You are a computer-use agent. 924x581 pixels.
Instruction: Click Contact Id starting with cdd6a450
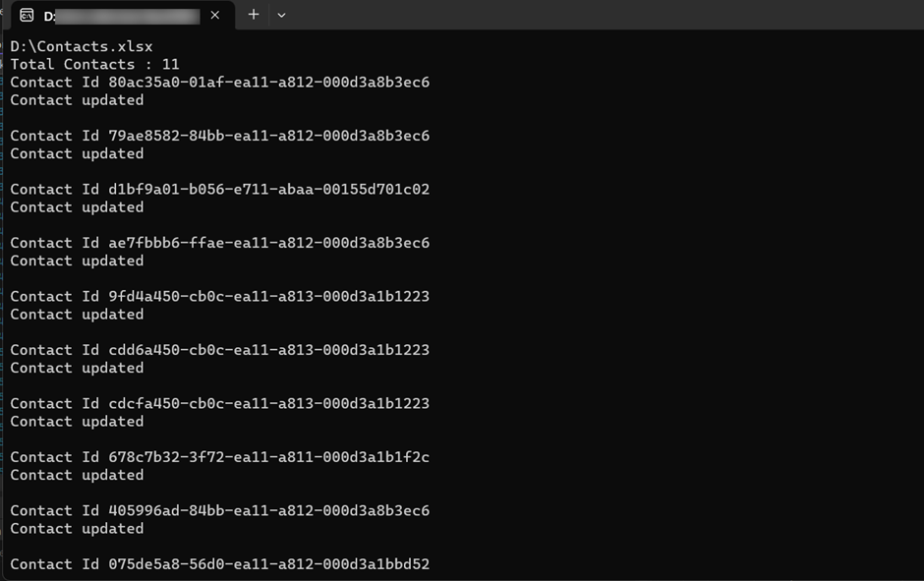click(219, 350)
